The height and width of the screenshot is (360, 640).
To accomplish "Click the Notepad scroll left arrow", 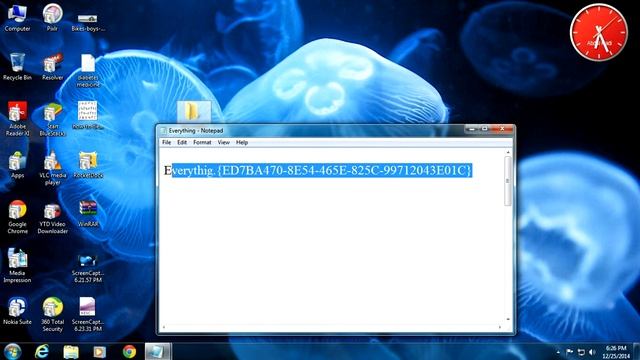I will tap(164, 327).
